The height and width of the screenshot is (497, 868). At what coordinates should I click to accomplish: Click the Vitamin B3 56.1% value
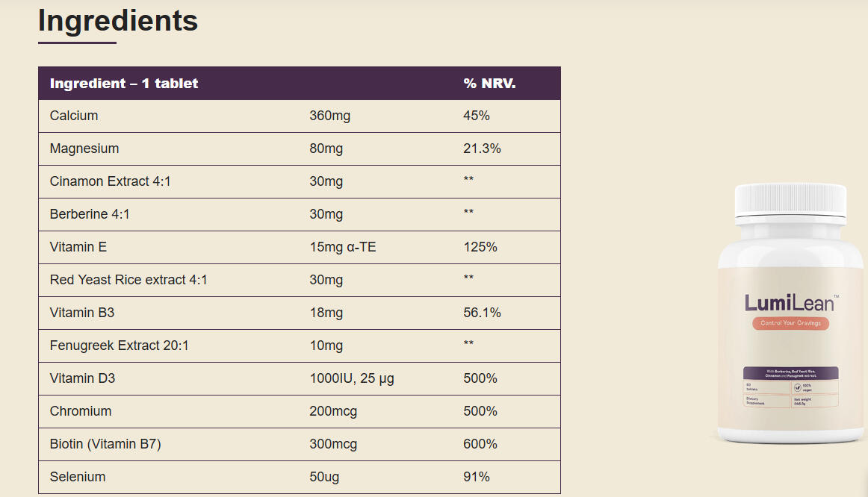482,313
